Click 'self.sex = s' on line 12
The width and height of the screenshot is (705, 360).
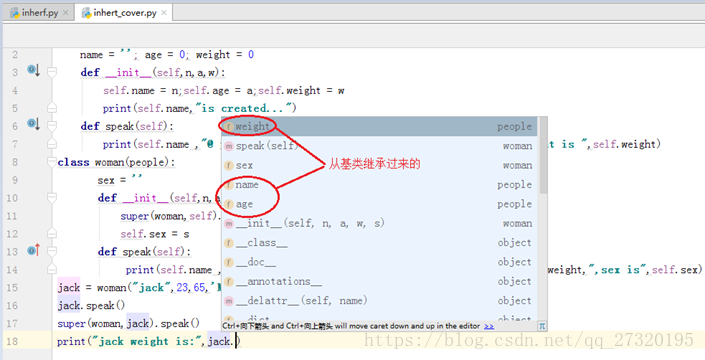155,234
